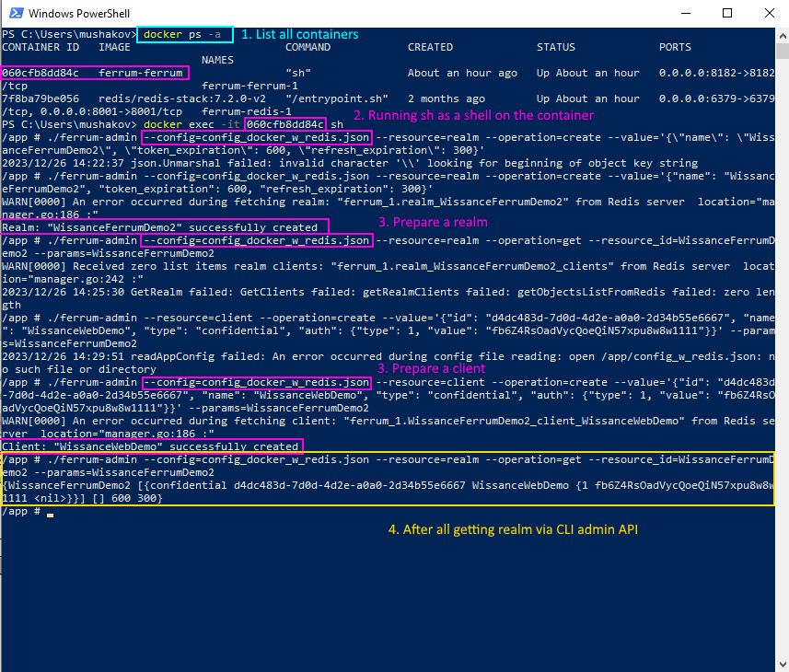Minimize the Windows PowerShell window
Image resolution: width=789 pixels, height=672 pixels.
point(686,13)
